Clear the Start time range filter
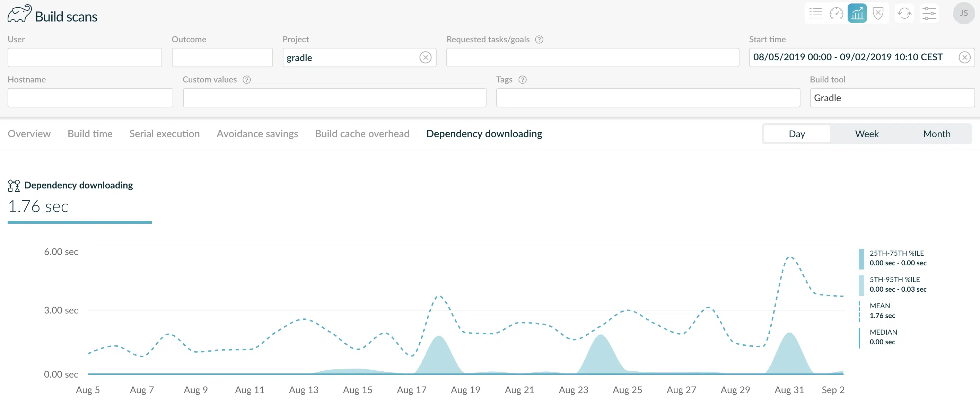Viewport: 980px width, 415px height. tap(964, 58)
